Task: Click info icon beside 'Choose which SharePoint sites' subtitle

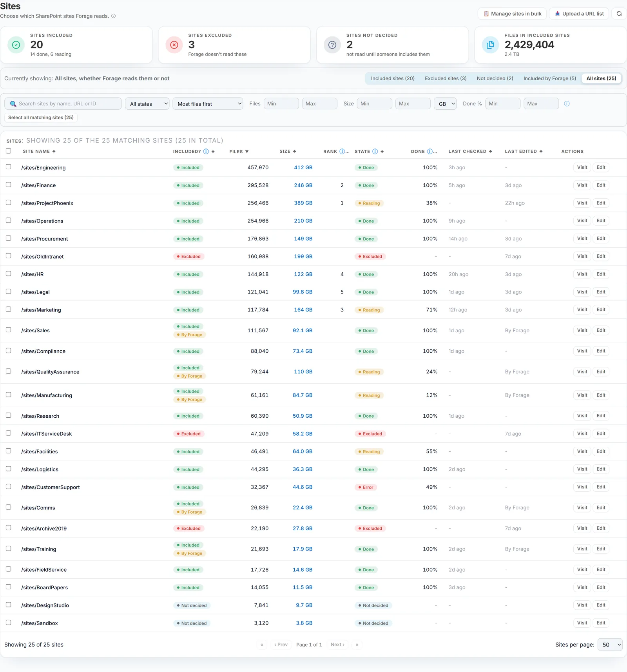Action: [x=114, y=16]
